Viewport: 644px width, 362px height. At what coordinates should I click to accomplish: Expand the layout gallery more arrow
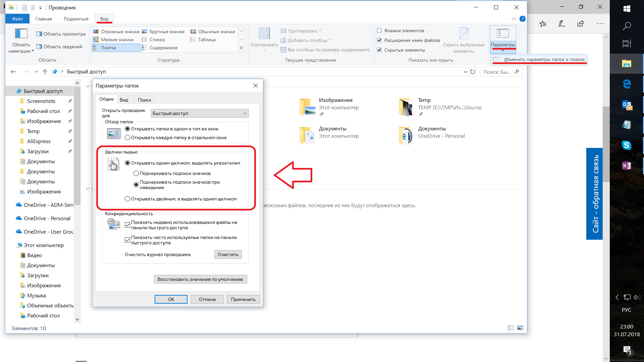241,48
